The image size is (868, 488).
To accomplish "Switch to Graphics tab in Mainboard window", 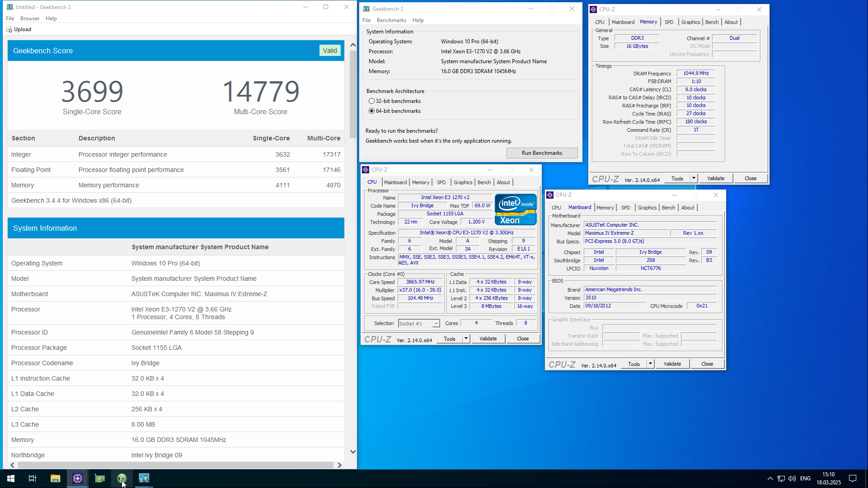I will (647, 208).
